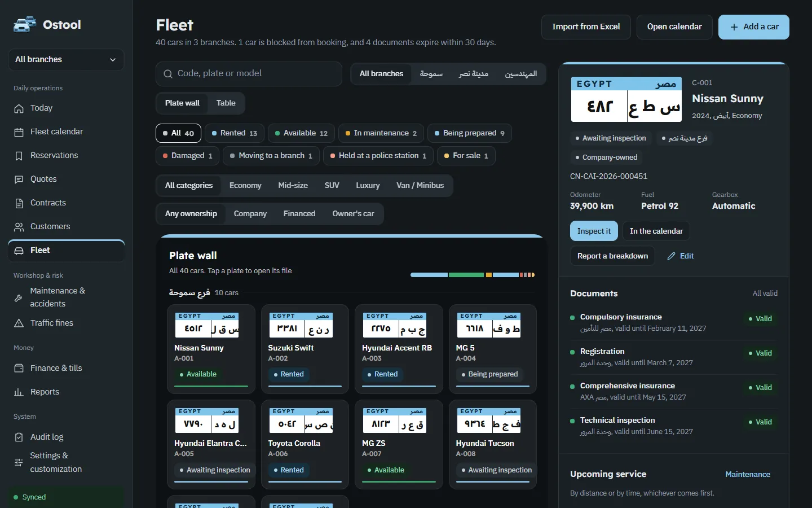Click the Quotes icon in sidebar

(x=19, y=179)
